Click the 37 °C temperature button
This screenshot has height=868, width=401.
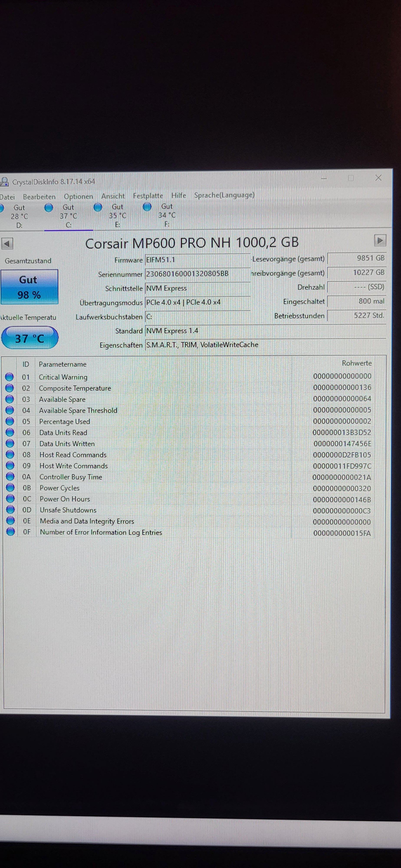click(30, 338)
